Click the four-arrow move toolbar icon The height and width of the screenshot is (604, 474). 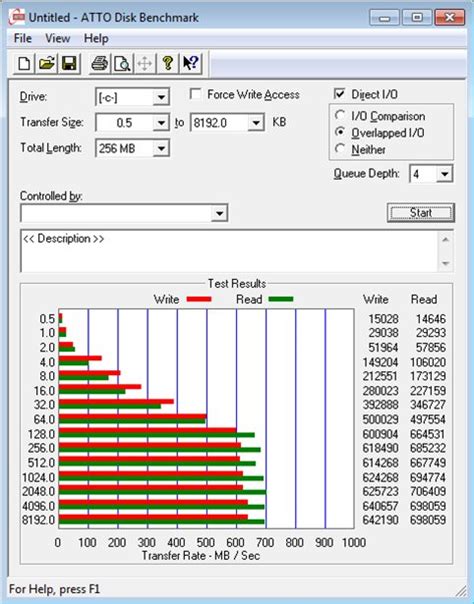pos(145,63)
